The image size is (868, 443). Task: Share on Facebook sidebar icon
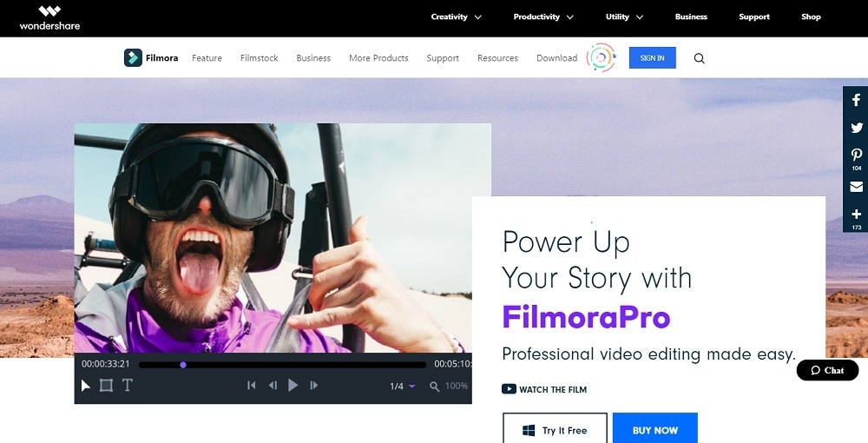[857, 100]
